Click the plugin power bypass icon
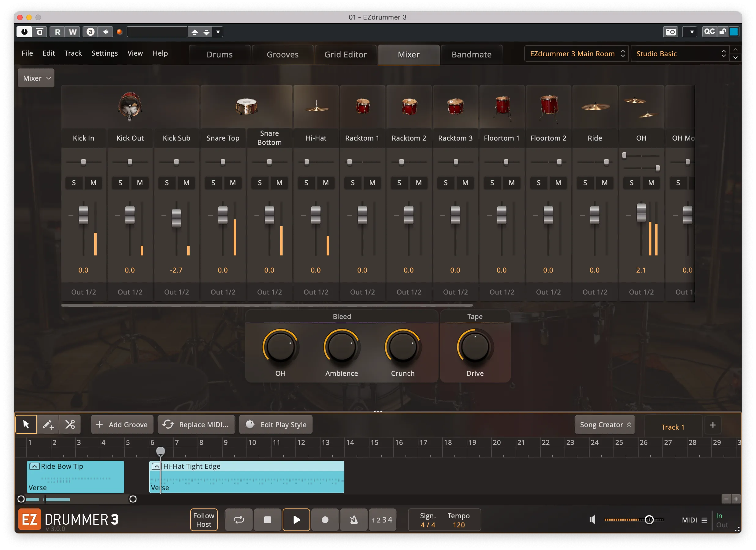 click(24, 32)
